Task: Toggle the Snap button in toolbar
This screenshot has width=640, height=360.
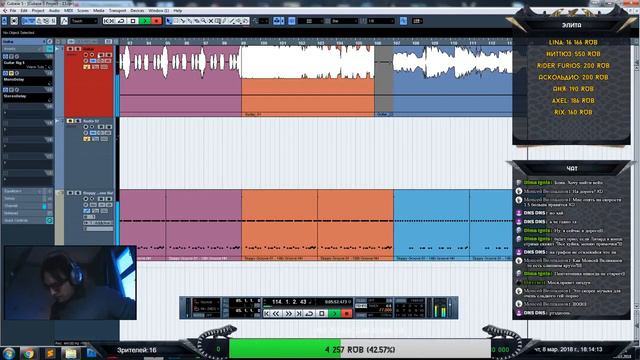Action: click(292, 21)
